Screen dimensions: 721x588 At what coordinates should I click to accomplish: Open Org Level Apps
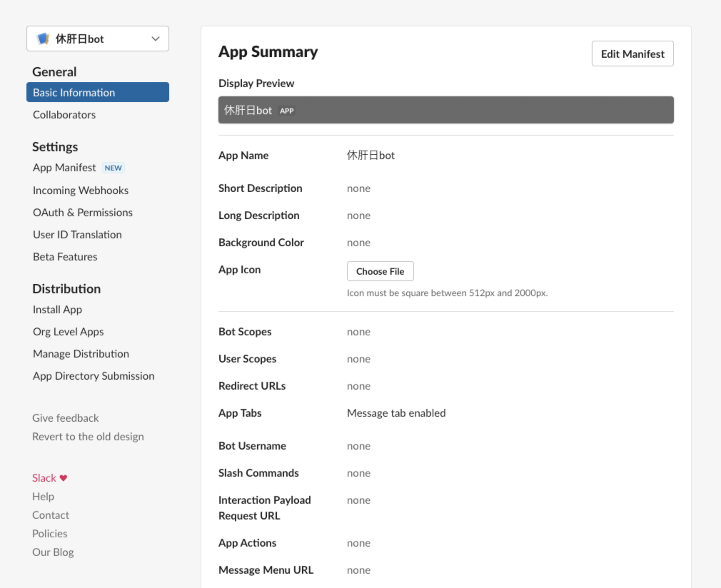point(68,331)
